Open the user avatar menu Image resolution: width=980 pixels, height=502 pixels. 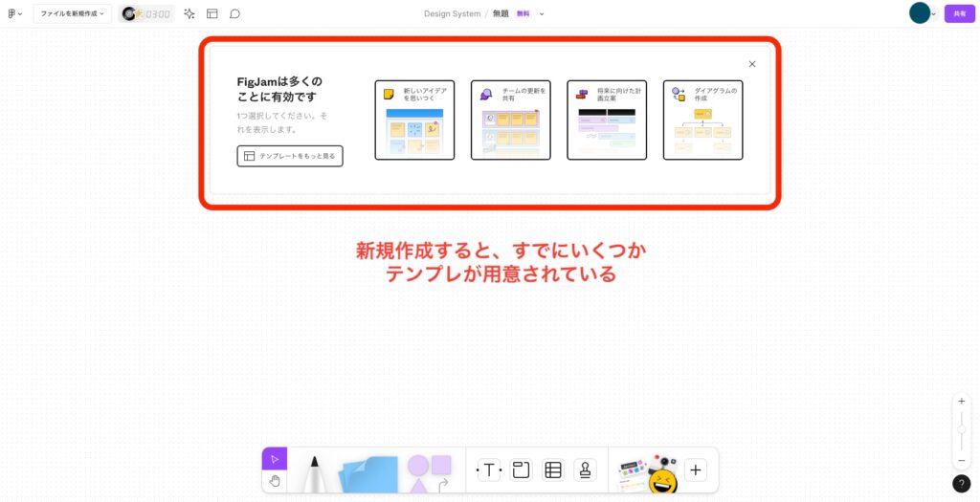pyautogui.click(x=922, y=13)
